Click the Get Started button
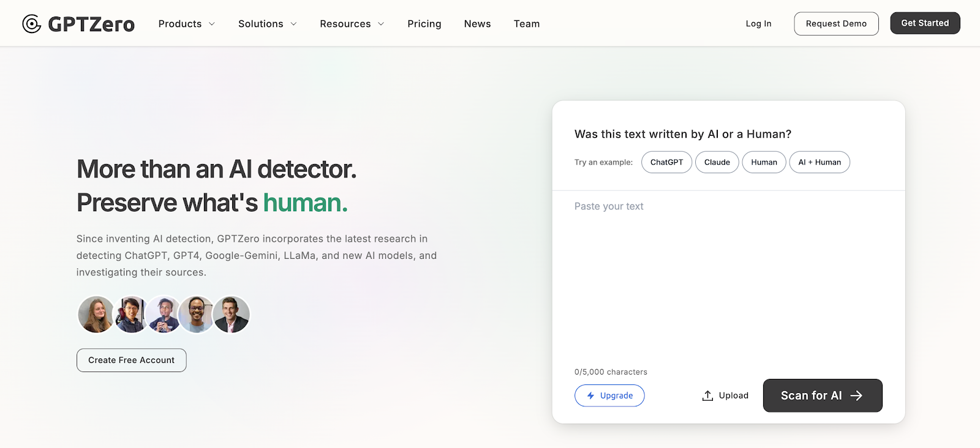This screenshot has height=448, width=980. pos(925,23)
